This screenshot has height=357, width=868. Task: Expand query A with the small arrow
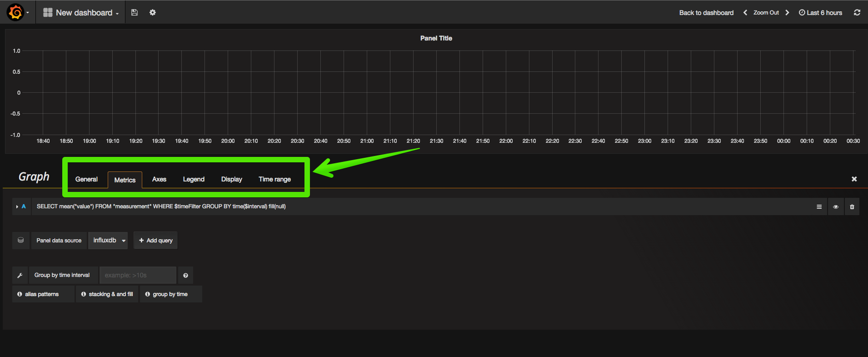(17, 207)
